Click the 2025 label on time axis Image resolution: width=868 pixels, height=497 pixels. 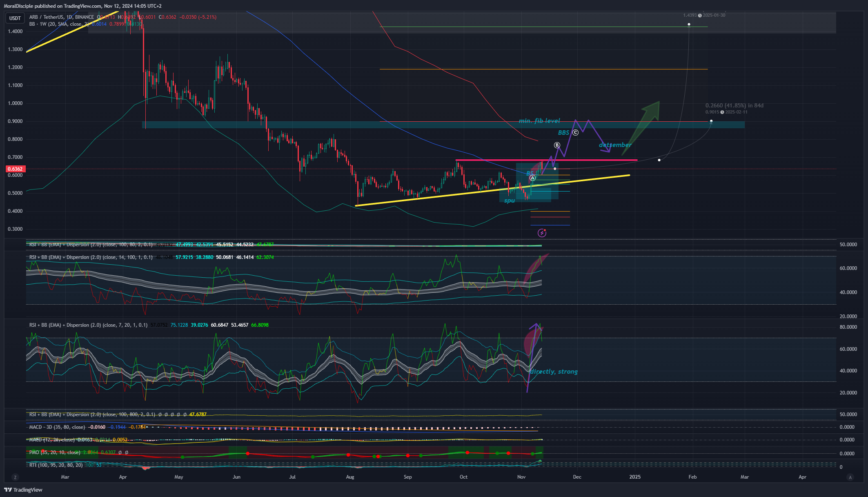coord(635,477)
